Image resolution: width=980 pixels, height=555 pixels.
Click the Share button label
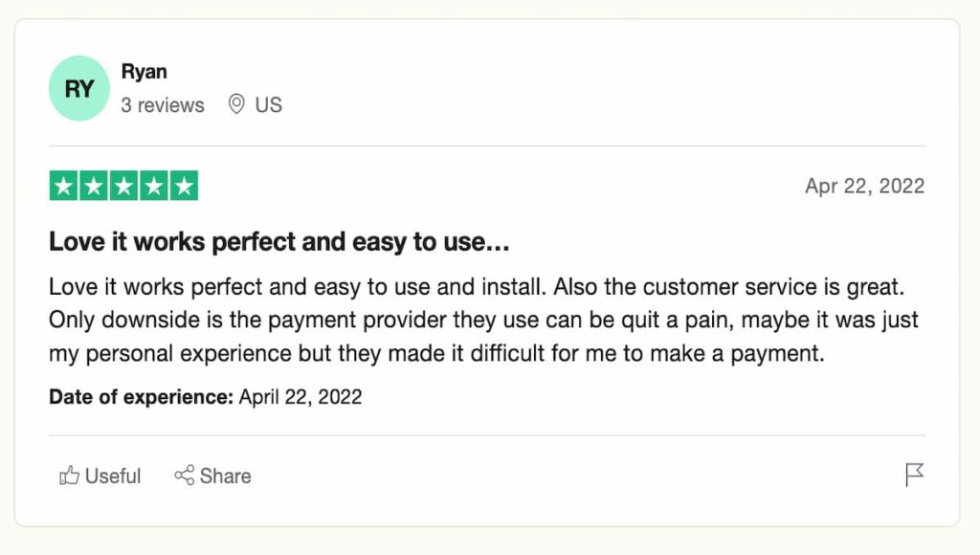226,477
